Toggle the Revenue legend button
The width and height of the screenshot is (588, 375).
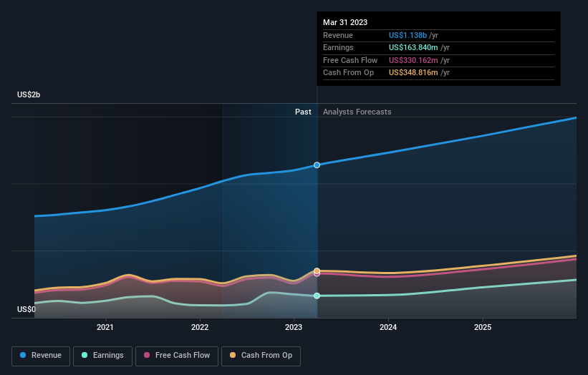point(41,356)
